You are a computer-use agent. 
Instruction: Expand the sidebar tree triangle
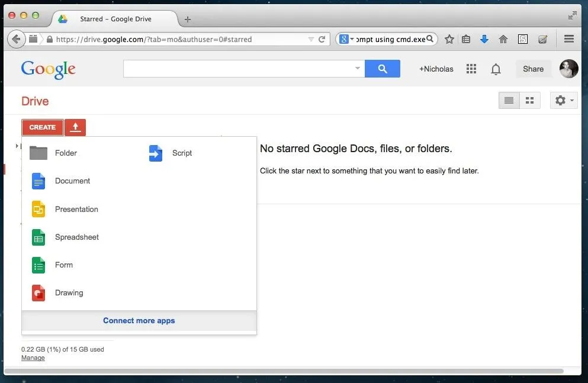pos(17,146)
